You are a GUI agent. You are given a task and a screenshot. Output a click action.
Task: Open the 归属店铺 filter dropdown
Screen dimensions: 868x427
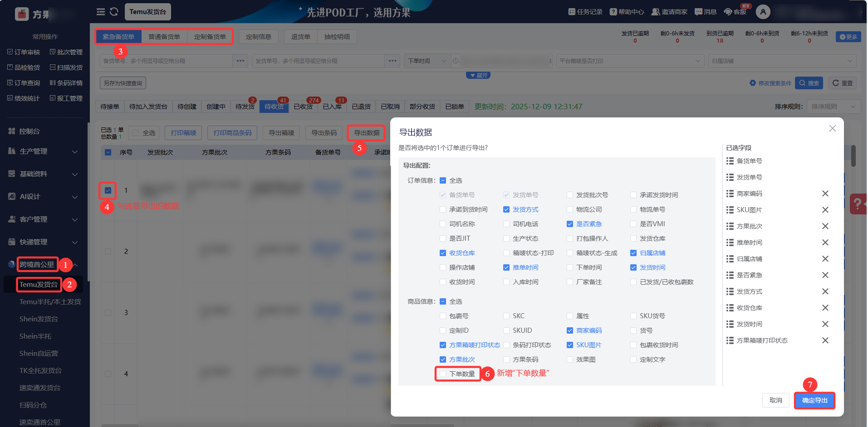[x=782, y=61]
